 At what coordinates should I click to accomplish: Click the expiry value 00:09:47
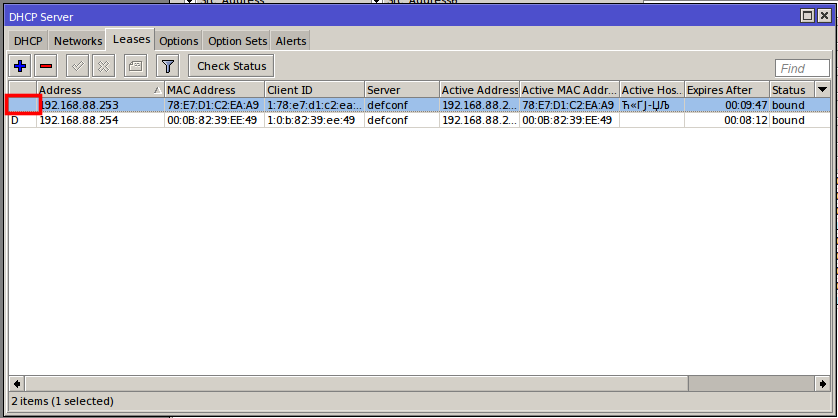click(746, 105)
